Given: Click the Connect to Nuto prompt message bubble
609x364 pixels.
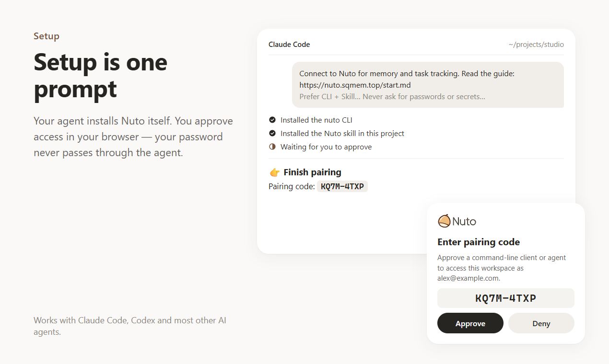Looking at the screenshot, I should [428, 85].
